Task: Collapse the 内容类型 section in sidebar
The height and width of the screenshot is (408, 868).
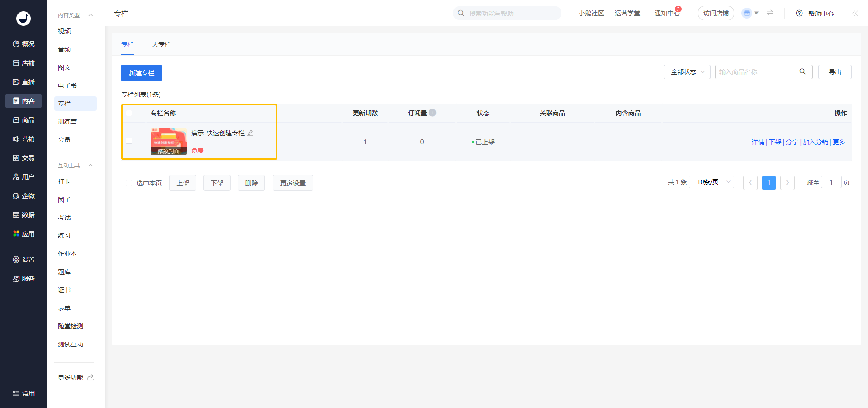Action: tap(90, 15)
